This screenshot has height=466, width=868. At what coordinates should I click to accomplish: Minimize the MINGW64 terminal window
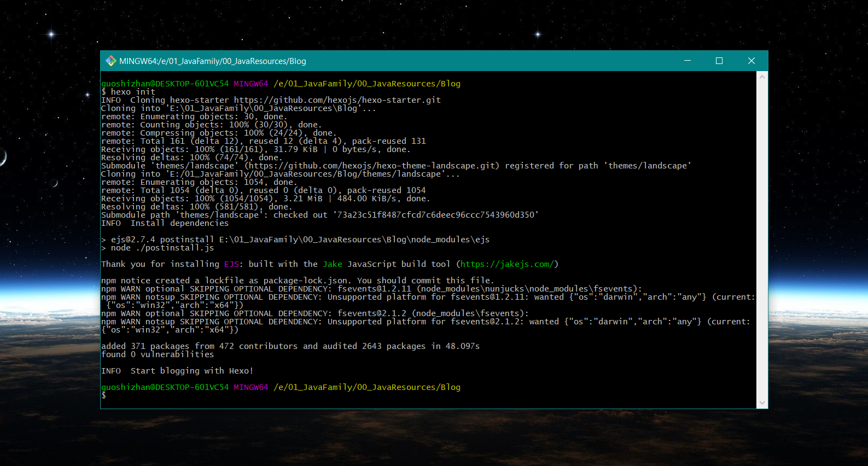point(688,61)
